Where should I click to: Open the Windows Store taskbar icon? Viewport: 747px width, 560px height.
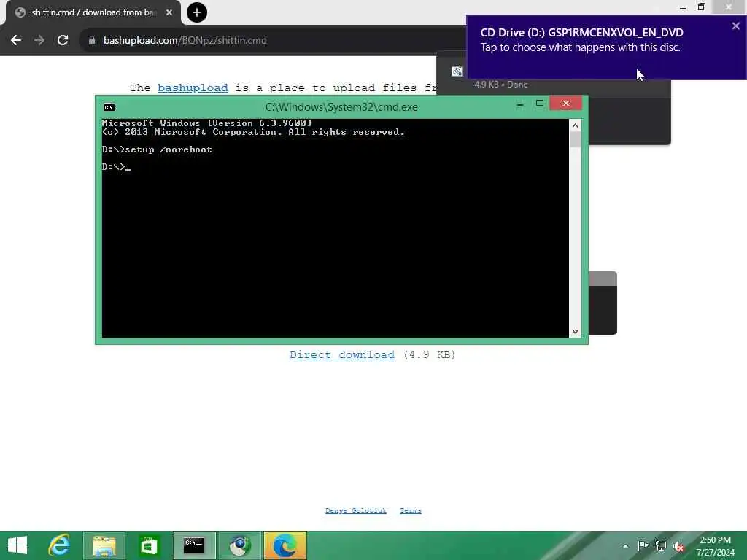(x=149, y=545)
